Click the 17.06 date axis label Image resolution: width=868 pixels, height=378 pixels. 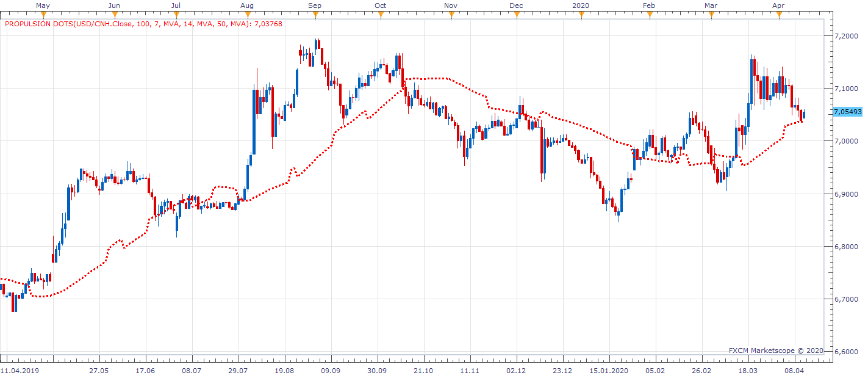click(x=145, y=371)
